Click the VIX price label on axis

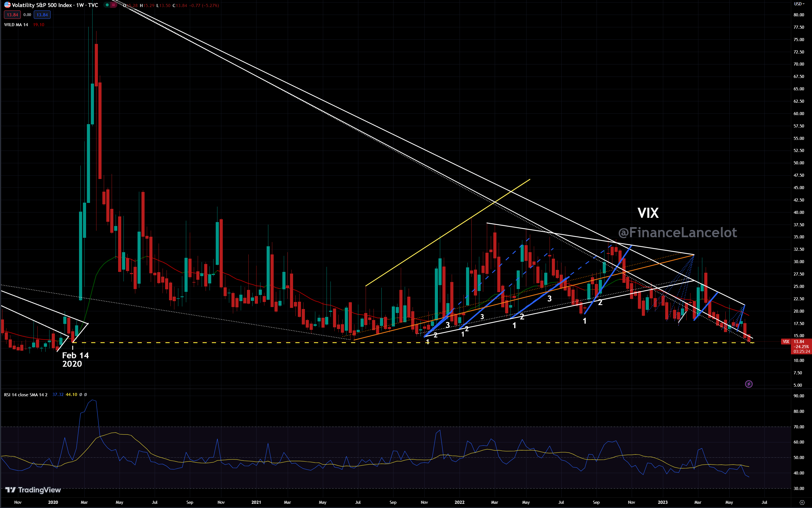coord(786,342)
